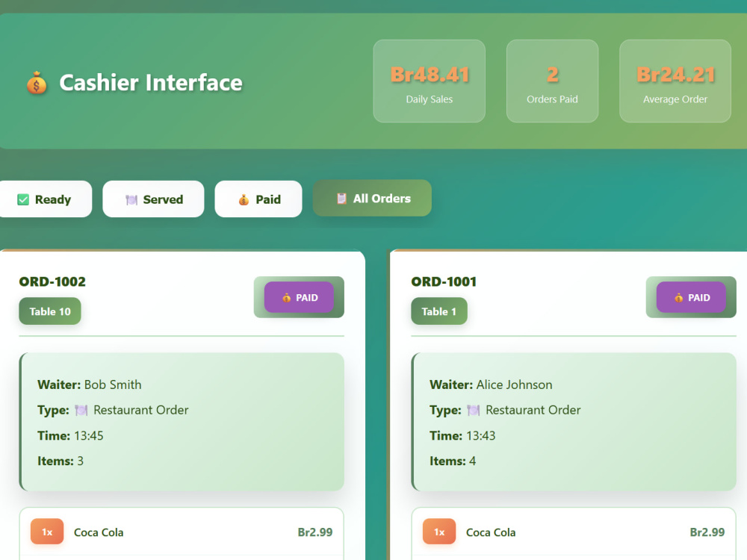The width and height of the screenshot is (747, 560).
Task: Click Br2.99 price in ORD-1001
Action: click(x=707, y=532)
